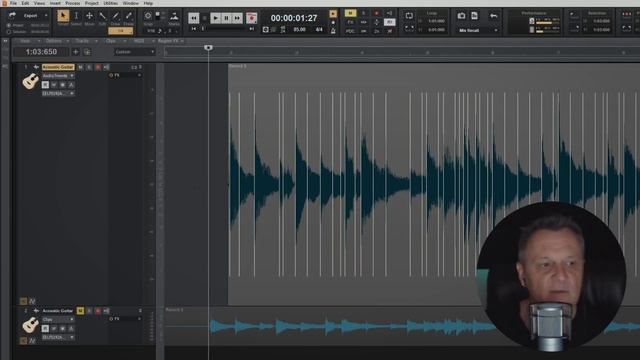Record-arm track 1 Acoustic Guitar

pos(98,67)
